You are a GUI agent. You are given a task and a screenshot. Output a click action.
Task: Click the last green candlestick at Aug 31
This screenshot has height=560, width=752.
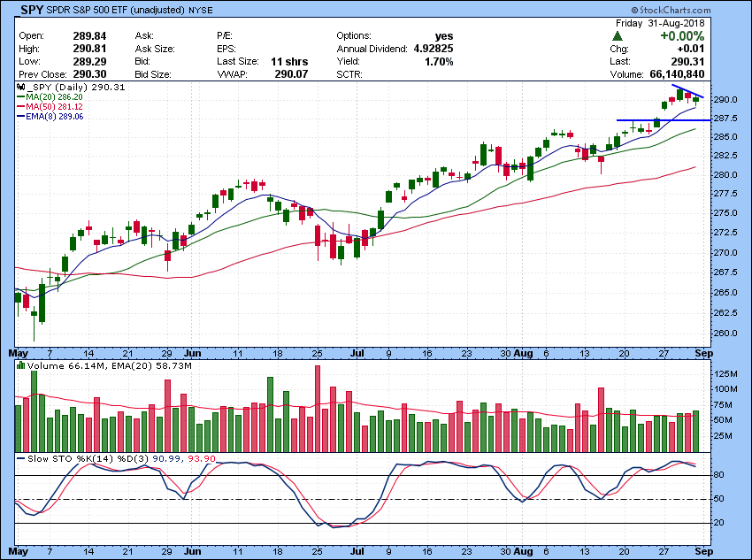coord(695,100)
